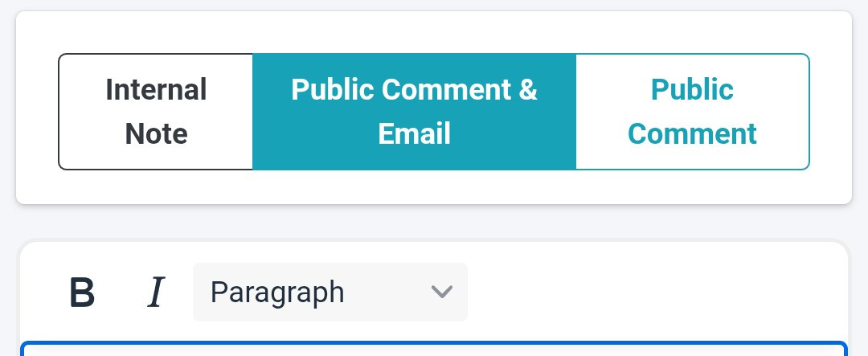The height and width of the screenshot is (356, 868).
Task: Make selected text bold via toolbar
Action: [x=82, y=293]
